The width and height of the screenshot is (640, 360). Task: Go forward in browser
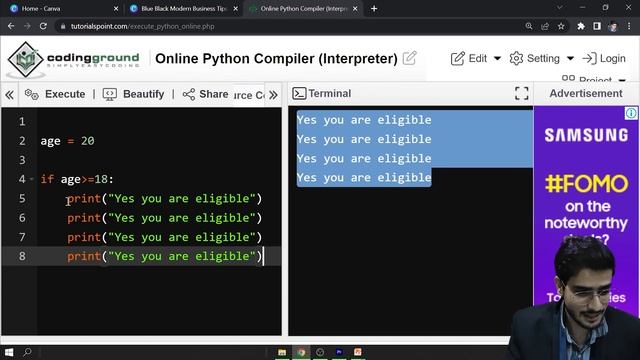(27, 26)
